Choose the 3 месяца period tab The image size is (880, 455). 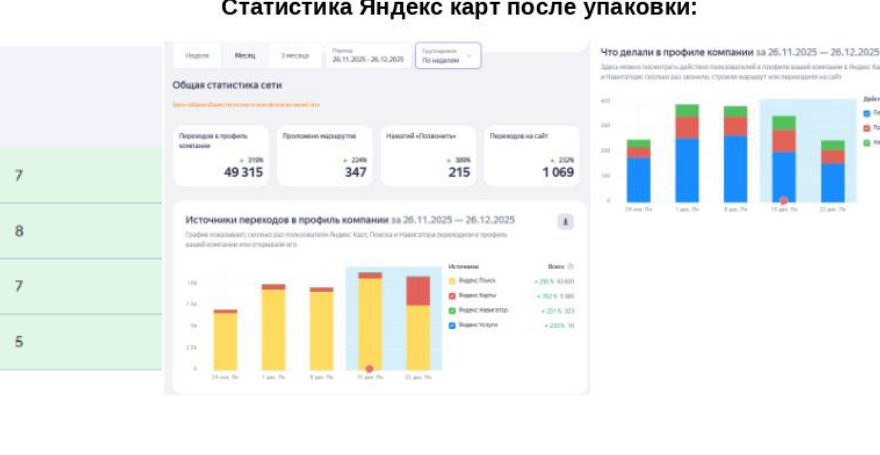click(295, 56)
